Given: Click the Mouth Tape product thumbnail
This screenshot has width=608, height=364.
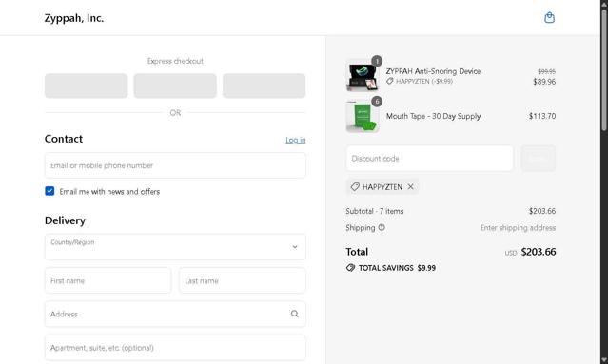Looking at the screenshot, I should tap(362, 117).
